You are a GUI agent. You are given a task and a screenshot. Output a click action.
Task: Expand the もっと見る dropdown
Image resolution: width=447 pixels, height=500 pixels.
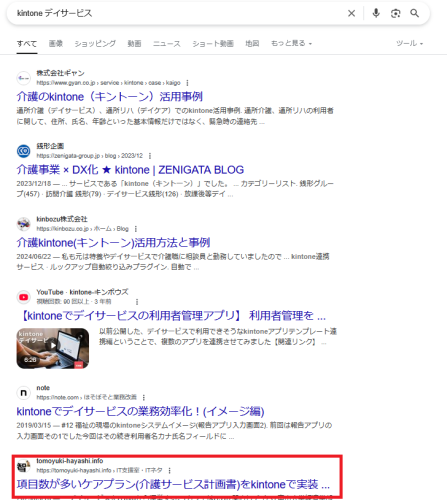(x=291, y=43)
